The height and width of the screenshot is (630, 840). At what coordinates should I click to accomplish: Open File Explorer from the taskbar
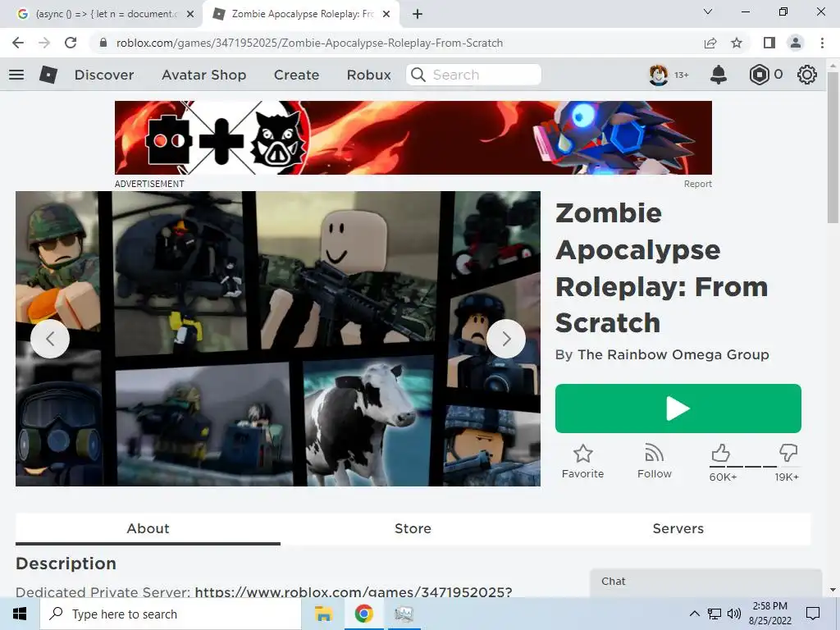coord(323,614)
